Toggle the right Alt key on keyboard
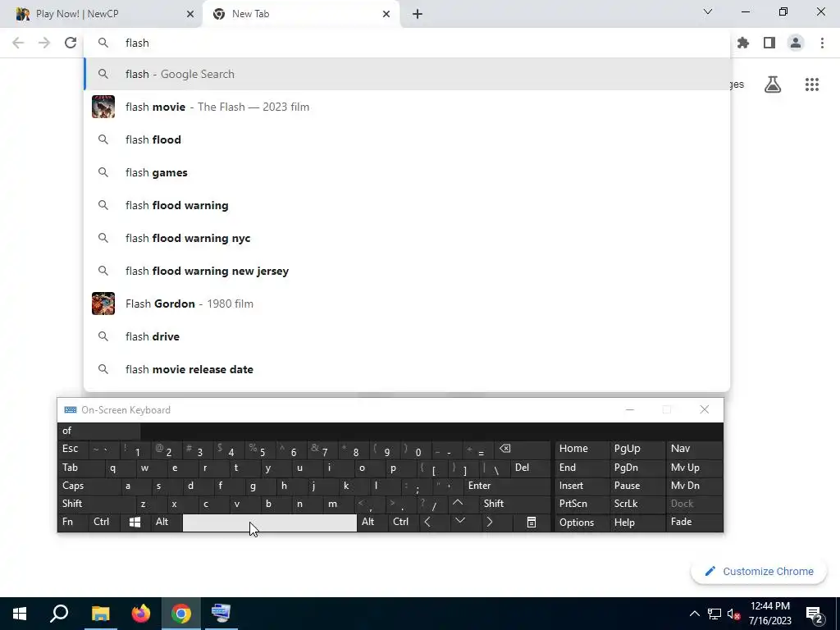Screen dimensions: 840x630 372,522
